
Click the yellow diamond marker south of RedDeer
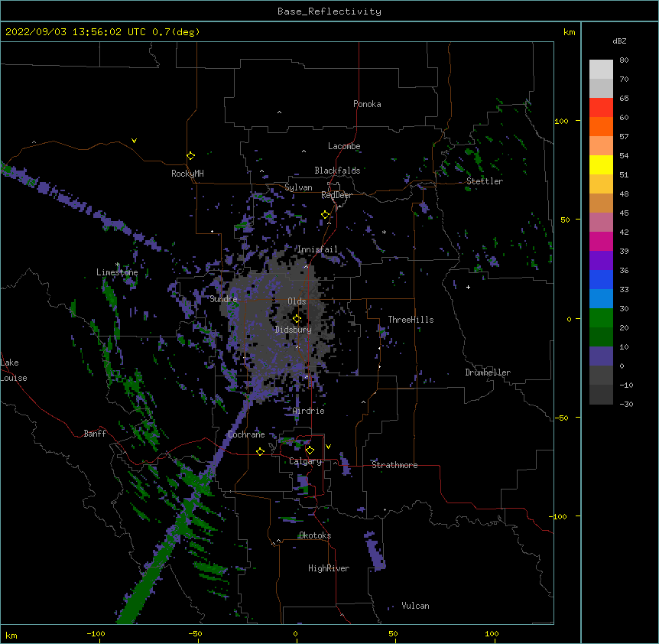coord(325,215)
